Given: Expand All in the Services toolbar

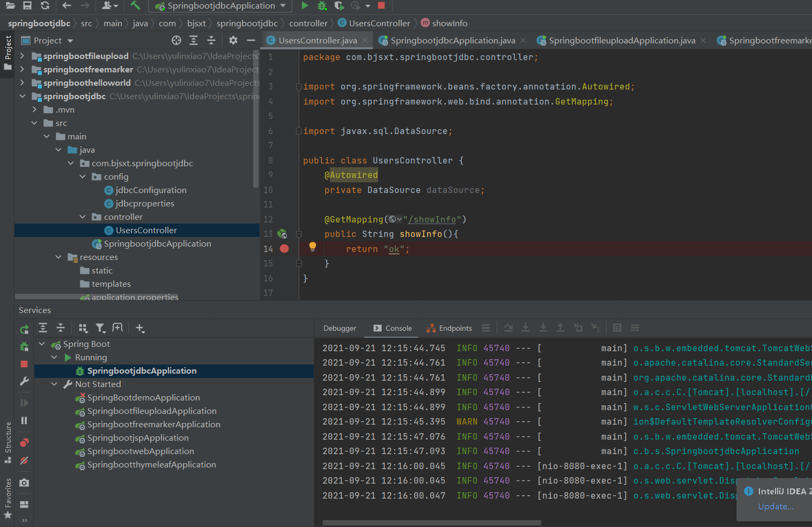Looking at the screenshot, I should click(43, 328).
